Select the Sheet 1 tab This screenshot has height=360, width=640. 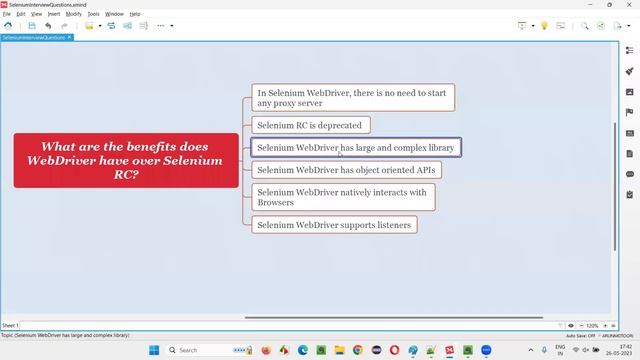coord(10,326)
